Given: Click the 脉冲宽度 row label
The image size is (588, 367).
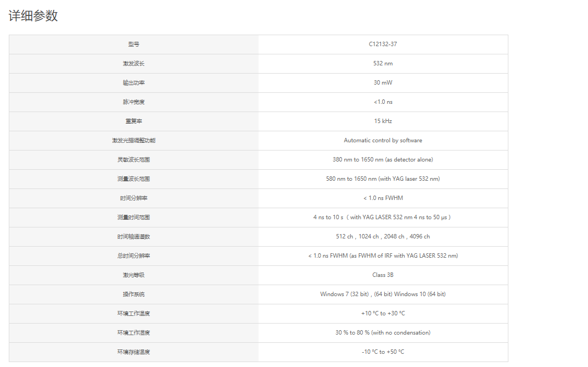Looking at the screenshot, I should click(133, 102).
